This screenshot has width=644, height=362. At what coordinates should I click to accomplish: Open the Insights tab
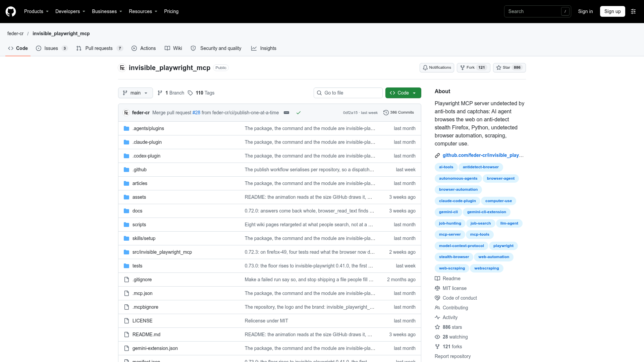pyautogui.click(x=264, y=48)
